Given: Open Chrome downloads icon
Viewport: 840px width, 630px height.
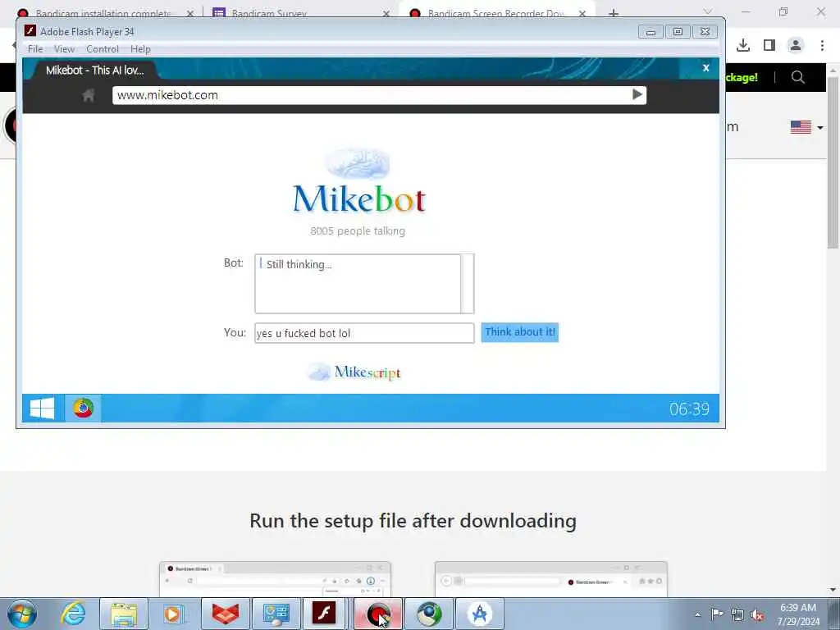Looking at the screenshot, I should [743, 45].
